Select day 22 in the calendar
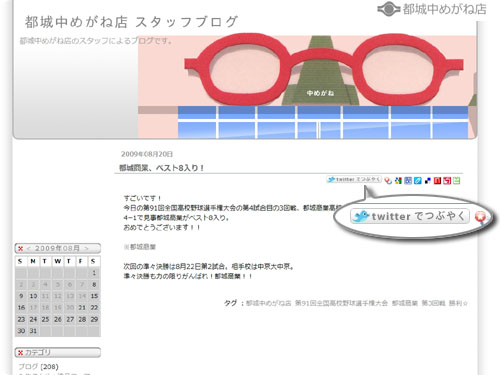500x375 pixels. pos(94,308)
